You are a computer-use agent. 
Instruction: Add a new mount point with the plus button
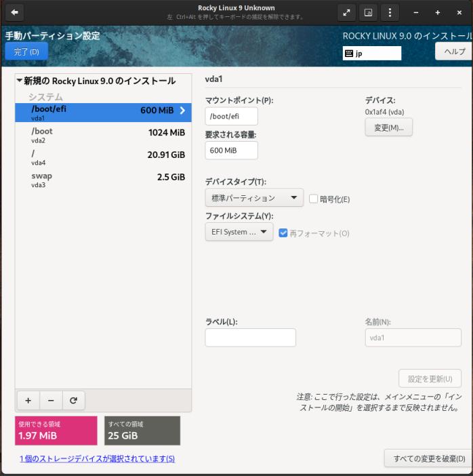pos(28,401)
